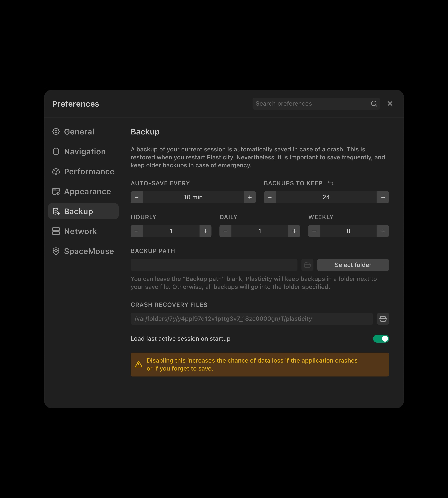Decrease the auto-save interval
The width and height of the screenshot is (448, 498).
tap(137, 197)
